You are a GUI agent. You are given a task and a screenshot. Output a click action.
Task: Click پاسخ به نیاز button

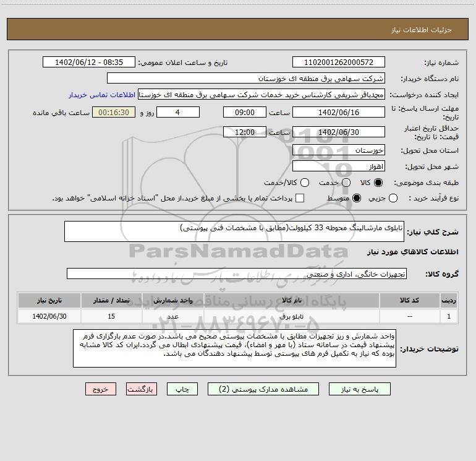pos(360,389)
